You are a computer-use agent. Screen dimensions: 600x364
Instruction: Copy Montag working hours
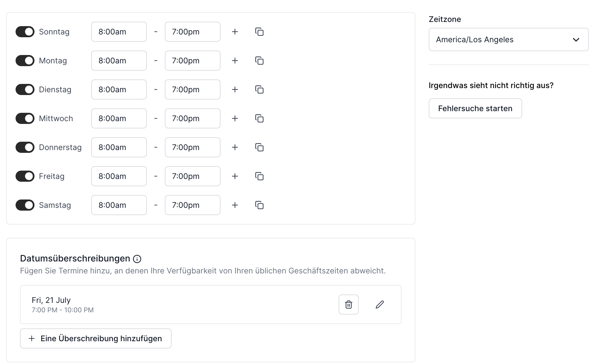(259, 61)
